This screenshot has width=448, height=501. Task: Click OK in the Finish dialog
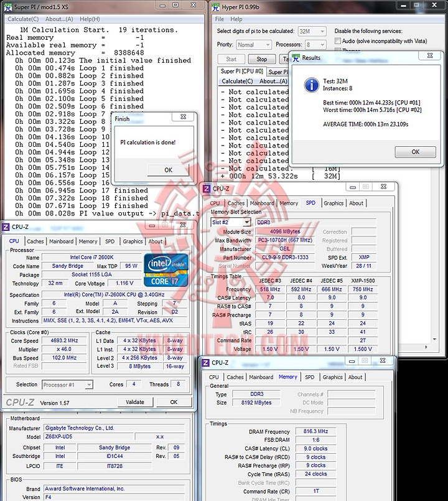[168, 170]
